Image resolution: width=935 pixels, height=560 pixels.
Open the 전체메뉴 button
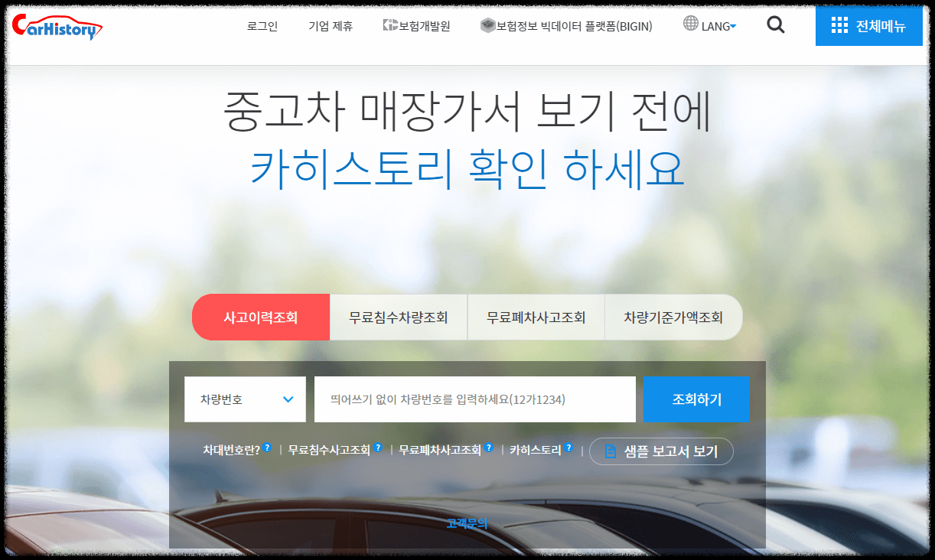pyautogui.click(x=869, y=25)
